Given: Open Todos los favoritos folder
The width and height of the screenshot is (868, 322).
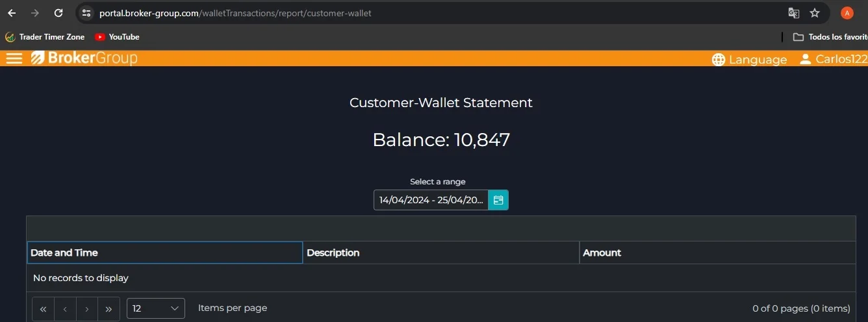Looking at the screenshot, I should click(830, 37).
